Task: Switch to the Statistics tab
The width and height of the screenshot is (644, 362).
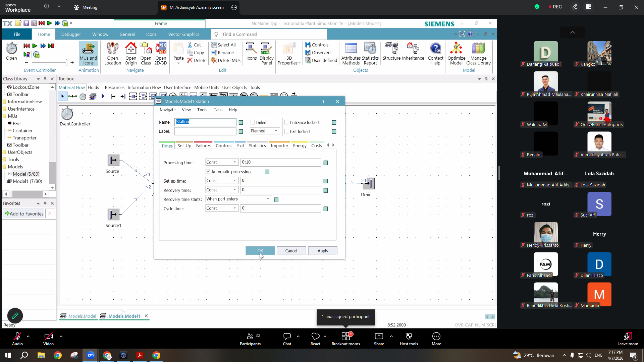Action: (257, 146)
